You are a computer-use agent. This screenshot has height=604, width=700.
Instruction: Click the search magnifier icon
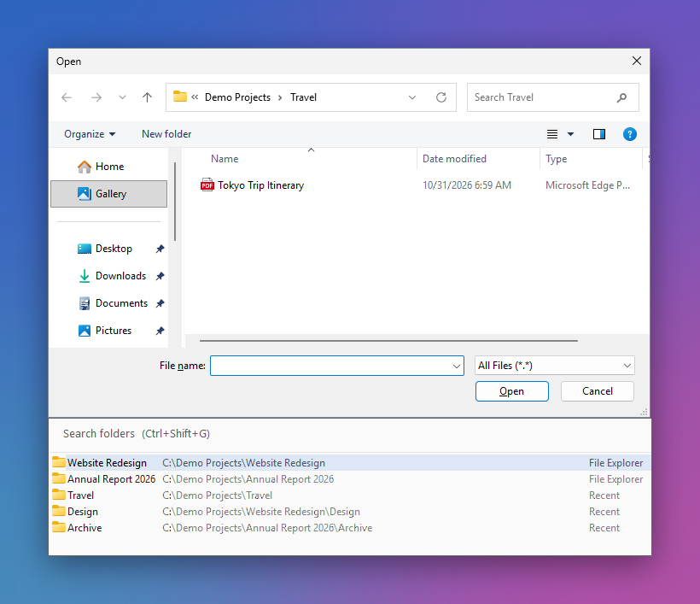[x=621, y=97]
